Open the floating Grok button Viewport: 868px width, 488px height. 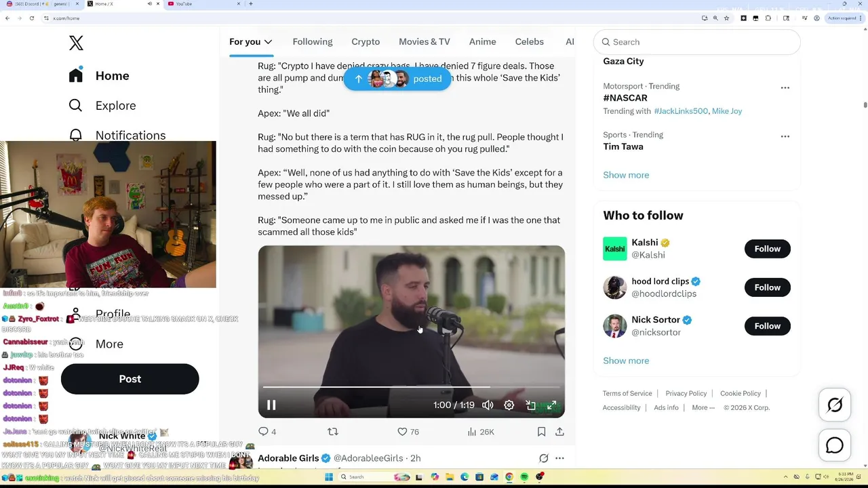coord(835,405)
